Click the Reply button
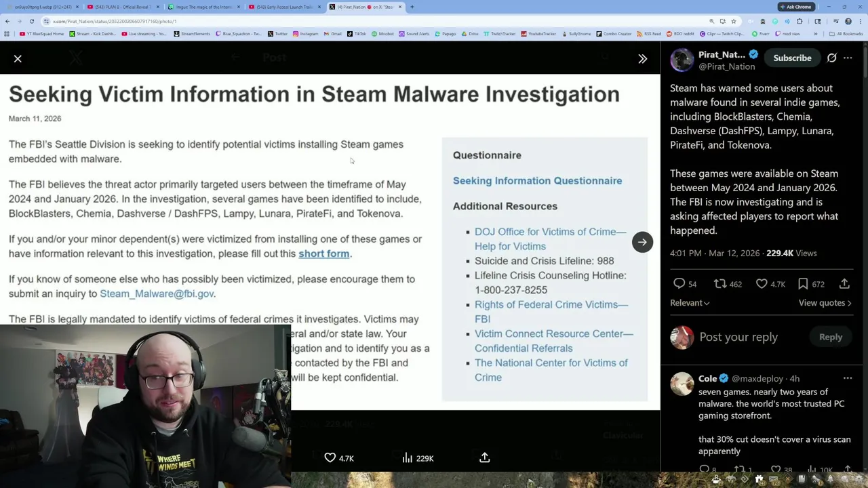 pyautogui.click(x=830, y=337)
